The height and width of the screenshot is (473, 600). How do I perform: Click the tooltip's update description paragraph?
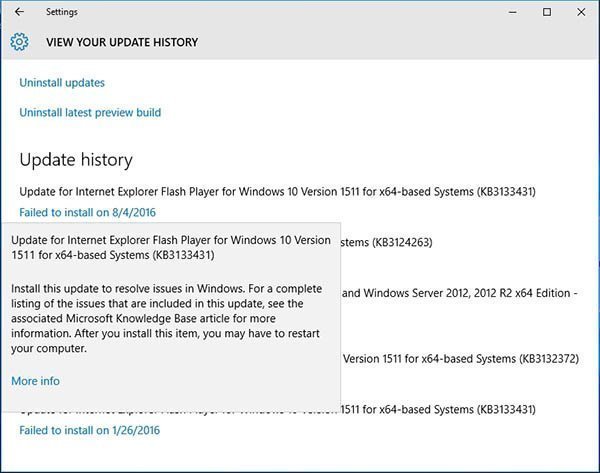coord(166,318)
